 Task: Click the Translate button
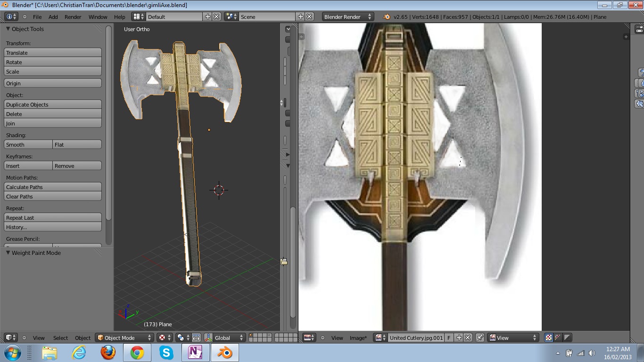click(53, 53)
